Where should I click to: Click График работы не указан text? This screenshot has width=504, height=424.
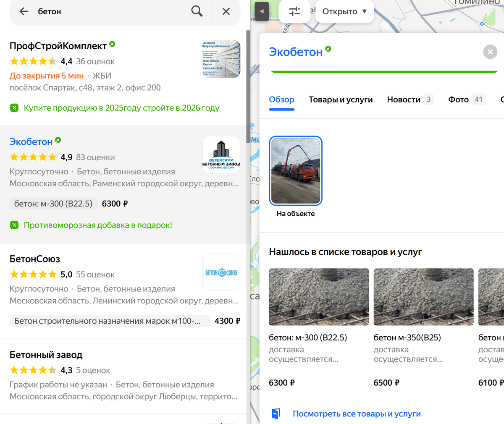(58, 385)
